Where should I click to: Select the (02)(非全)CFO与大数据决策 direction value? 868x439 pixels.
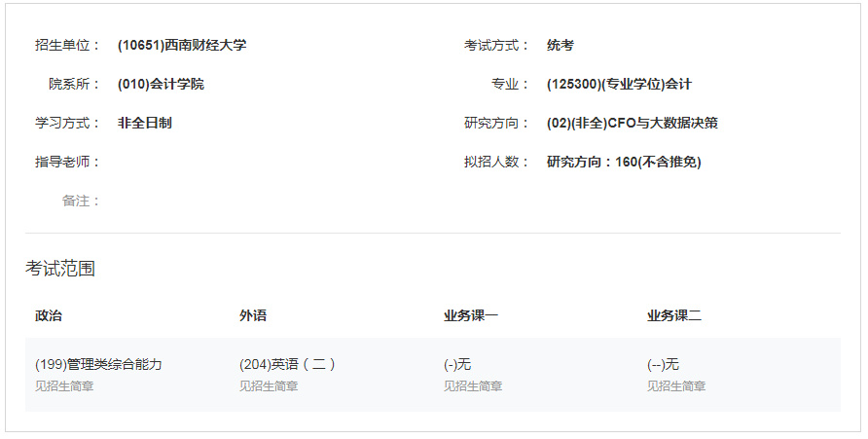point(633,123)
